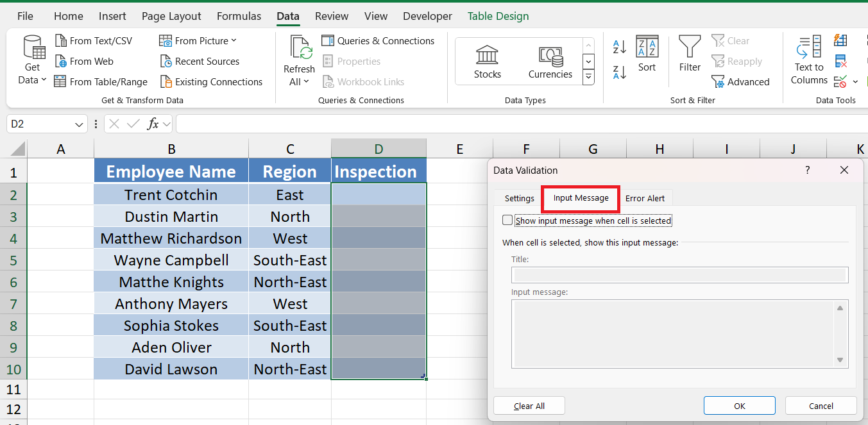The width and height of the screenshot is (868, 425).
Task: Click the Input message text area
Action: coord(679,334)
